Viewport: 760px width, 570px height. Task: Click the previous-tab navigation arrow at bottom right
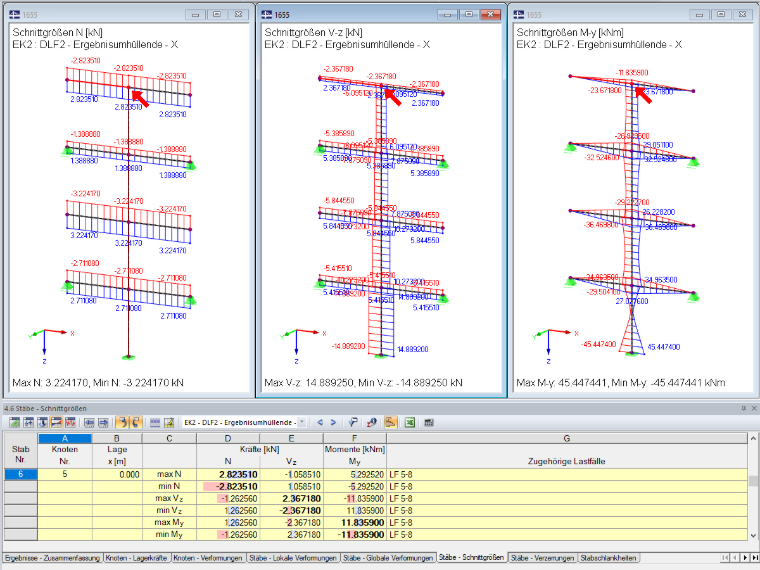735,558
